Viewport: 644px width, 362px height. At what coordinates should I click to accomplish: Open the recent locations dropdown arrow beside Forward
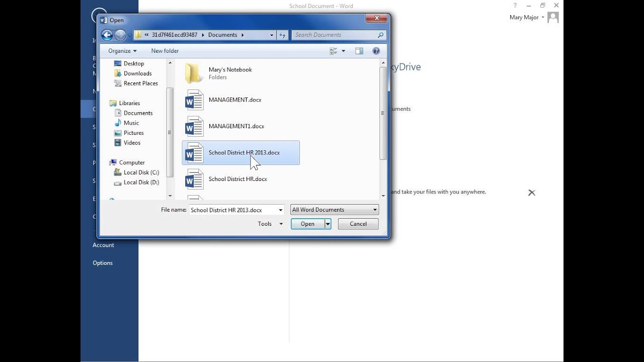coord(130,35)
